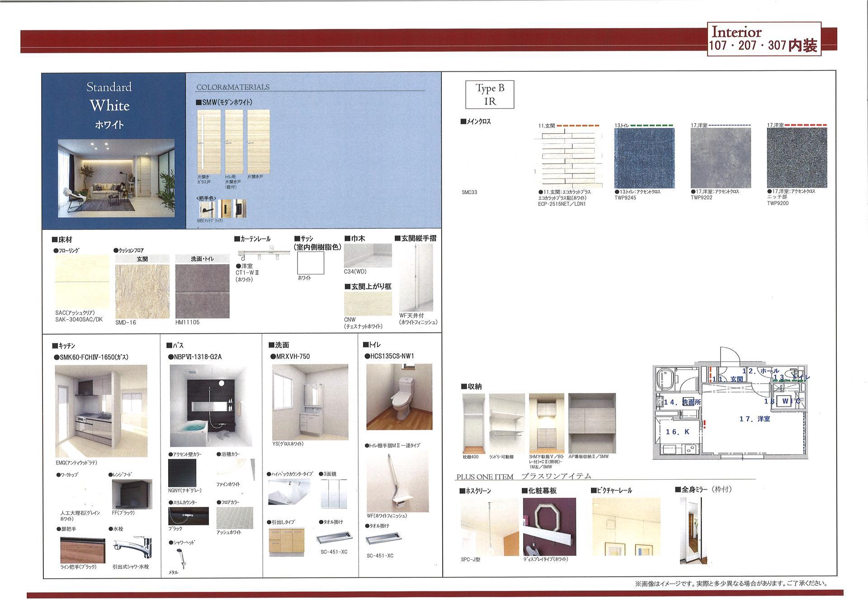Select the HM11105 washroom toilet floor swatch

point(202,291)
